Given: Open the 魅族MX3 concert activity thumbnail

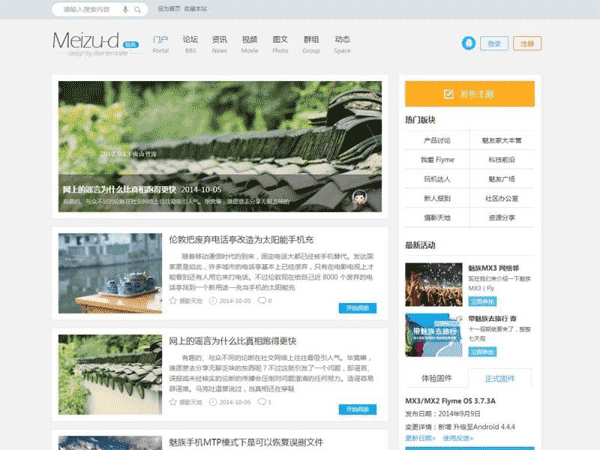Looking at the screenshot, I should (433, 284).
